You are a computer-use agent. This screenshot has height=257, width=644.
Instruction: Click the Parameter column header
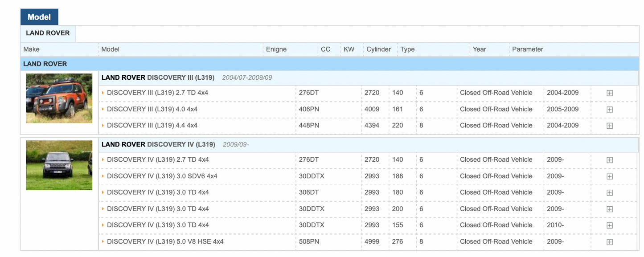528,49
